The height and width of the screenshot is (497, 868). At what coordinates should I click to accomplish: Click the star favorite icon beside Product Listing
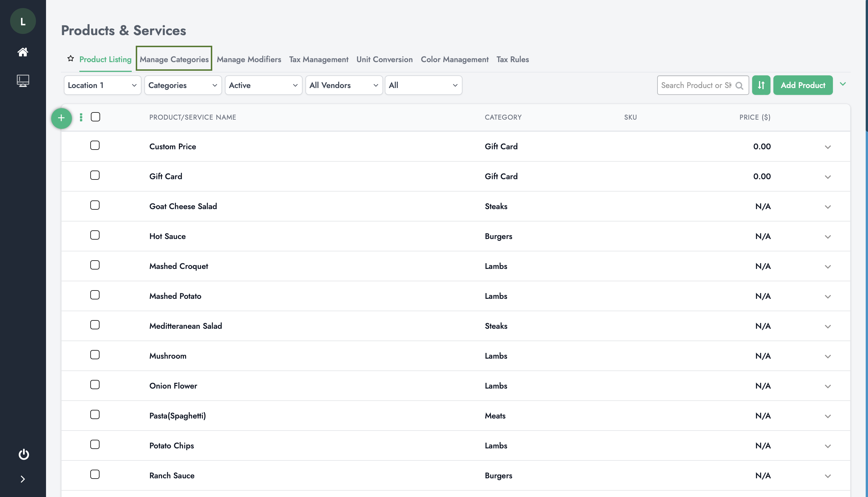71,59
